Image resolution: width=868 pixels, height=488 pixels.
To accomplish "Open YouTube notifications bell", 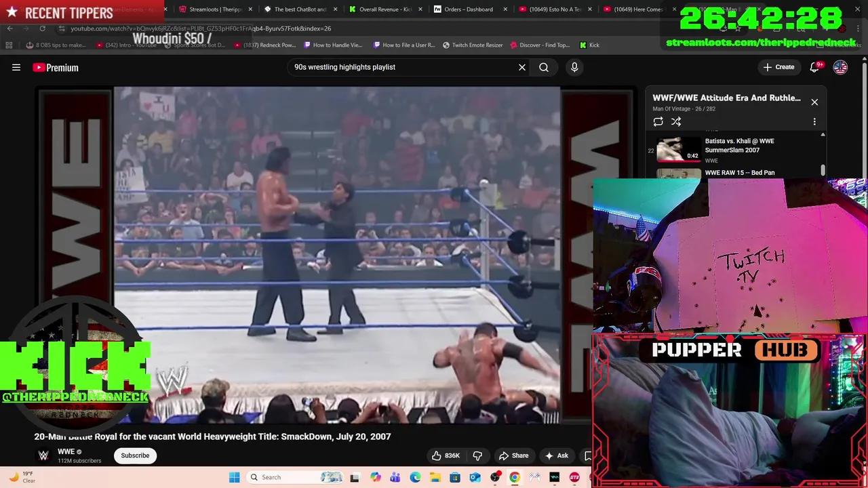I will tap(814, 67).
